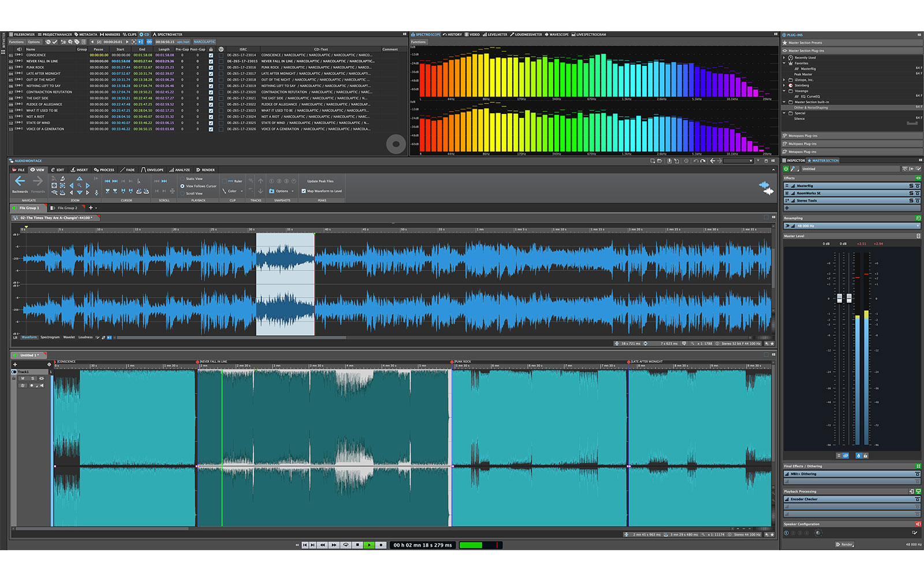924x582 pixels.
Task: Click the montage horizontal scrollbar
Action: [101, 528]
